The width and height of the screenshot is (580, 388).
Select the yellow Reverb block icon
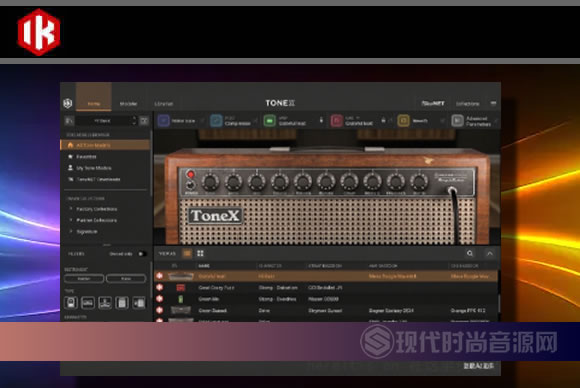tap(404, 121)
